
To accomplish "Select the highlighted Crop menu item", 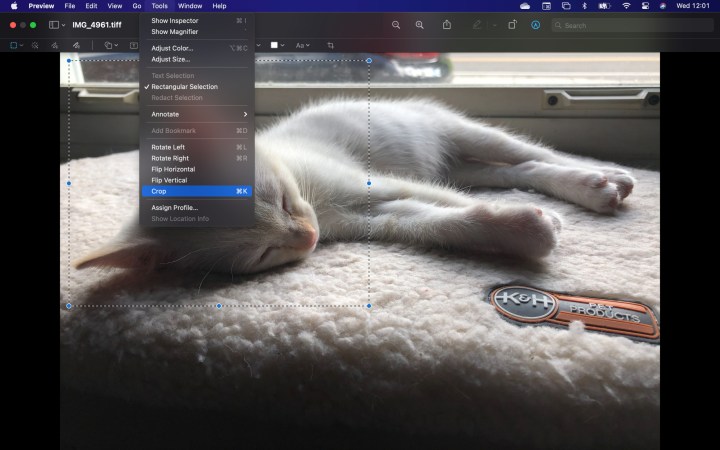I will point(197,191).
